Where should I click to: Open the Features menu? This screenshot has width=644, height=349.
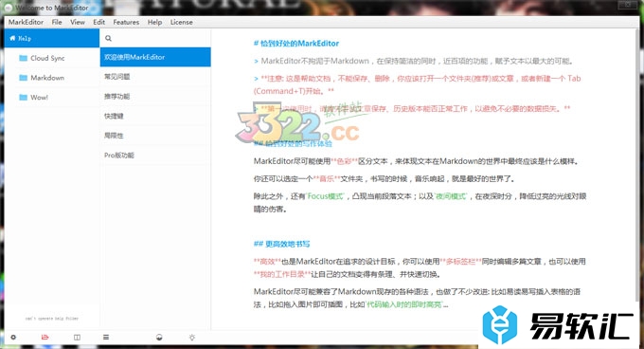click(126, 22)
